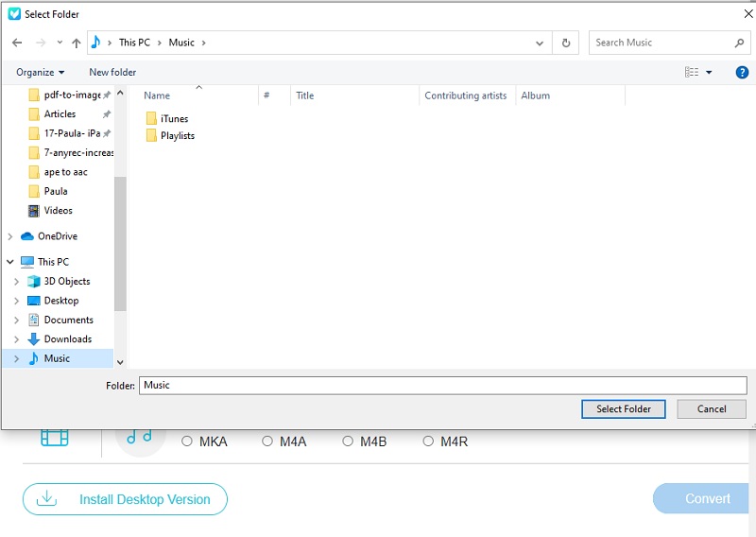
Task: Select the Playlists folder
Action: tap(177, 136)
